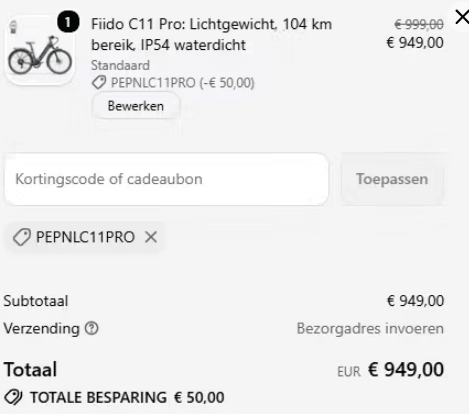The image size is (469, 414).
Task: Focus the Kortingscode of cadeaubon field
Action: (166, 179)
